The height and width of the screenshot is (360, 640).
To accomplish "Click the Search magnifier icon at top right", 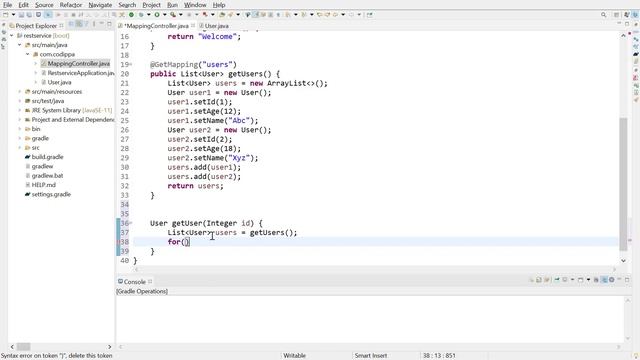I will (603, 15).
